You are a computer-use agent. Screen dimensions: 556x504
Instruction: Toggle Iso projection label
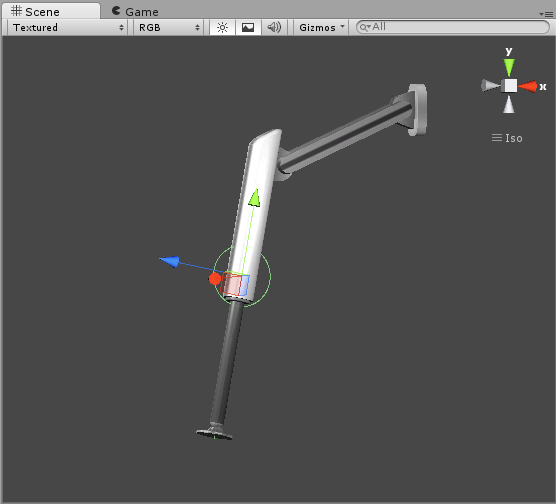click(x=507, y=138)
